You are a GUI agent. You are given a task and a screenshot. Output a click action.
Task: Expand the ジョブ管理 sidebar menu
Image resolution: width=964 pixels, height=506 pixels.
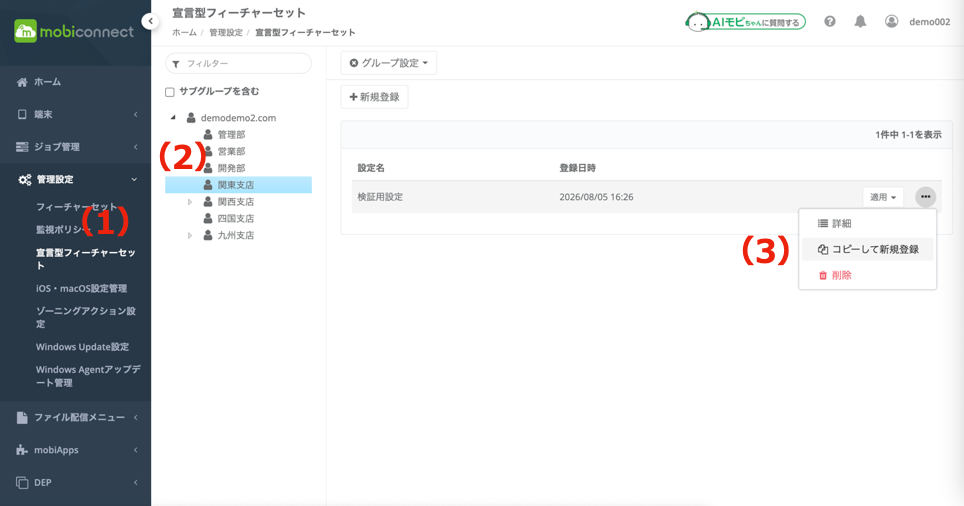[75, 147]
